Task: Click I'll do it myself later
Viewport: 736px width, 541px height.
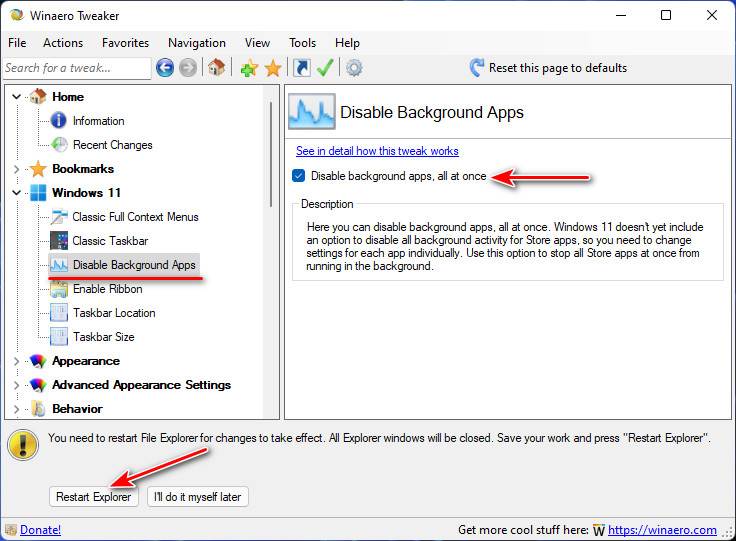Action: click(198, 496)
